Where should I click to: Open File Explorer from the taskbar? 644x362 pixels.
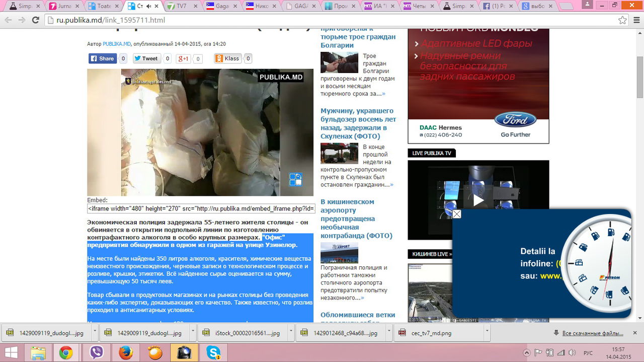coord(39,353)
